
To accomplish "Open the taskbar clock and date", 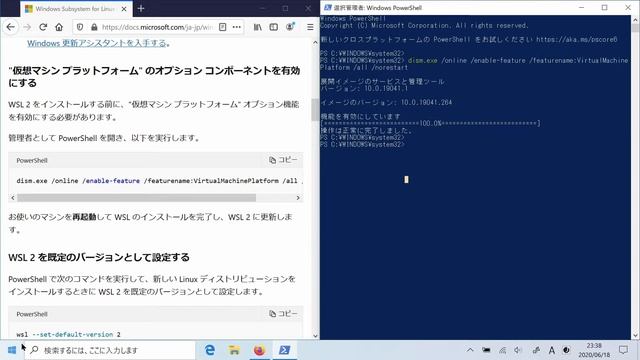I will coord(594,350).
